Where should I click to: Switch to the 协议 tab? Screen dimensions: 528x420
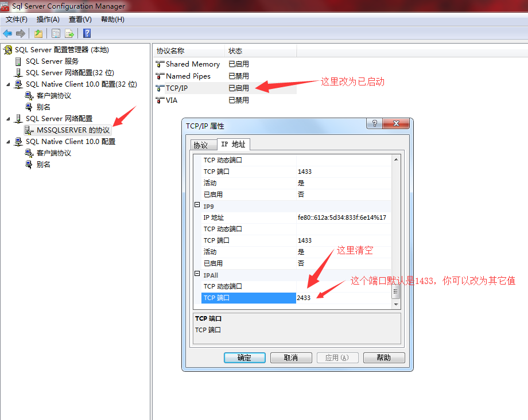point(203,145)
